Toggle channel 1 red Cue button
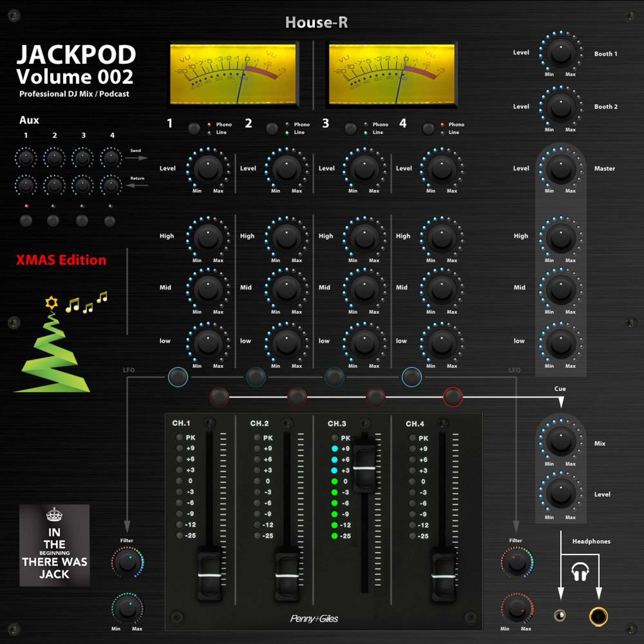This screenshot has width=644, height=644. (219, 397)
